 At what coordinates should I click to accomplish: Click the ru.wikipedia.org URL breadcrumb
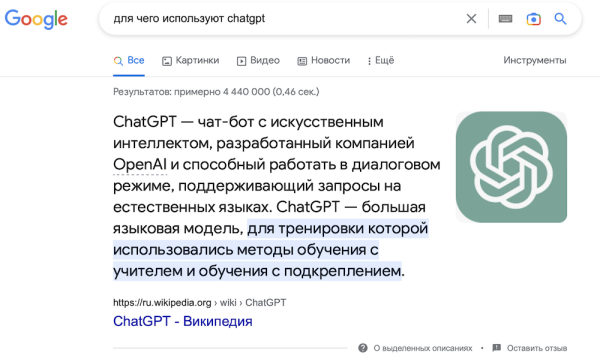(199, 303)
